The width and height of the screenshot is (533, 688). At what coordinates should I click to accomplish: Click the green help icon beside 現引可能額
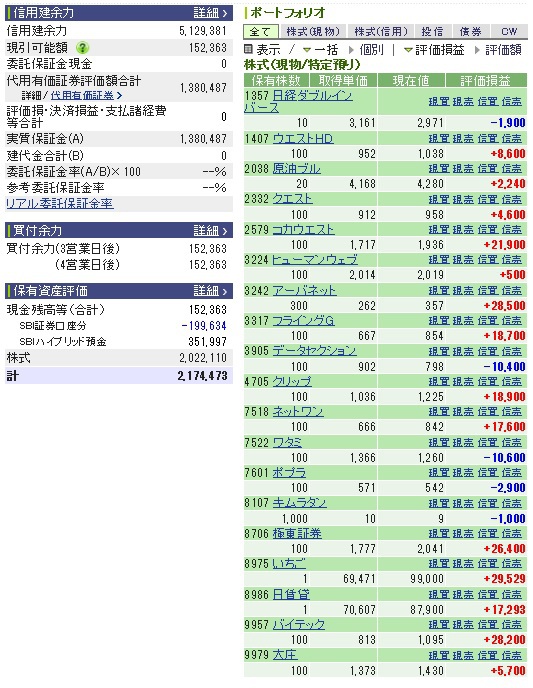click(82, 47)
